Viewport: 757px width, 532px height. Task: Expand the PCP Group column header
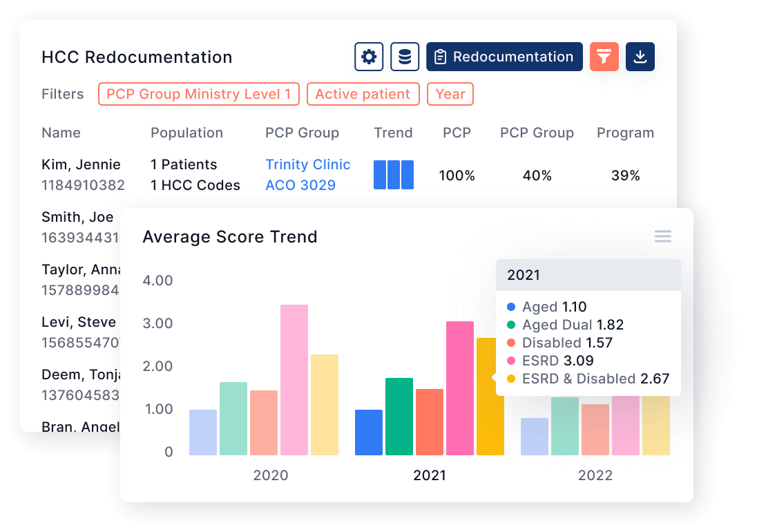[x=302, y=133]
